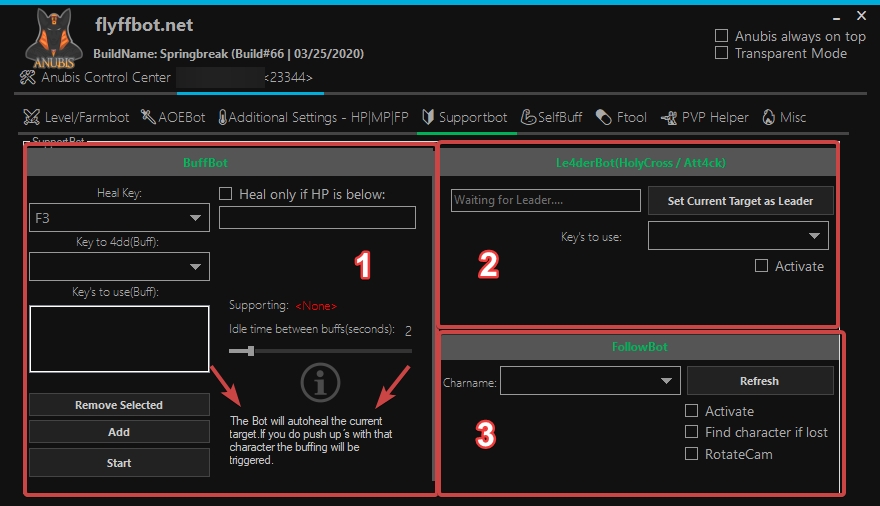Click the Refresh button in FollowBot

click(x=759, y=381)
